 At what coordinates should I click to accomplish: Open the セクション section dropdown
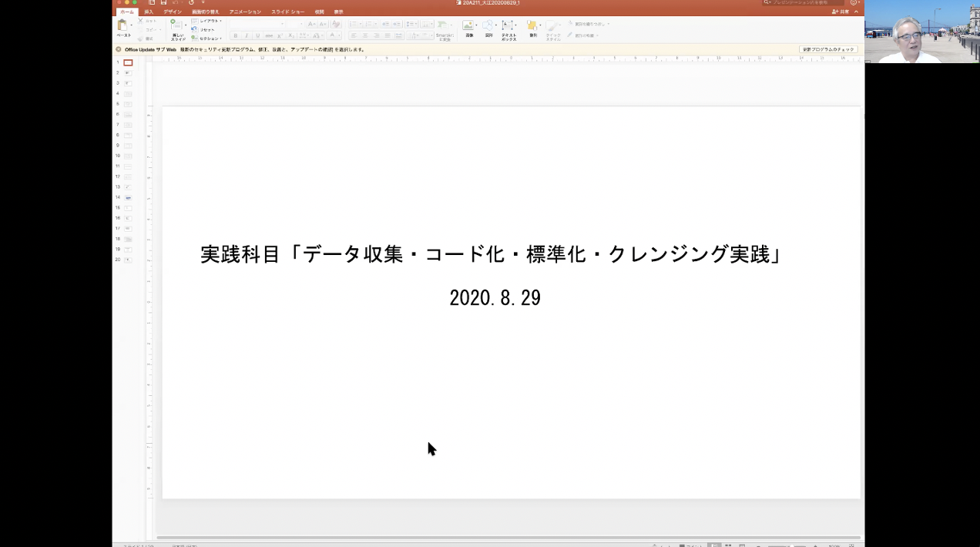[207, 39]
